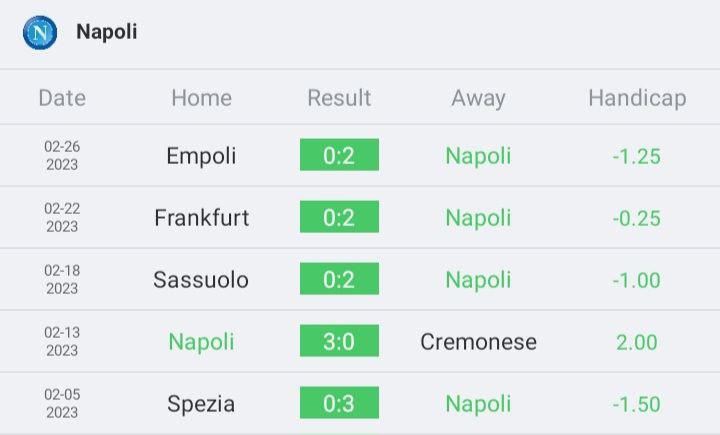Select the Result column header
The image size is (720, 435).
click(339, 98)
